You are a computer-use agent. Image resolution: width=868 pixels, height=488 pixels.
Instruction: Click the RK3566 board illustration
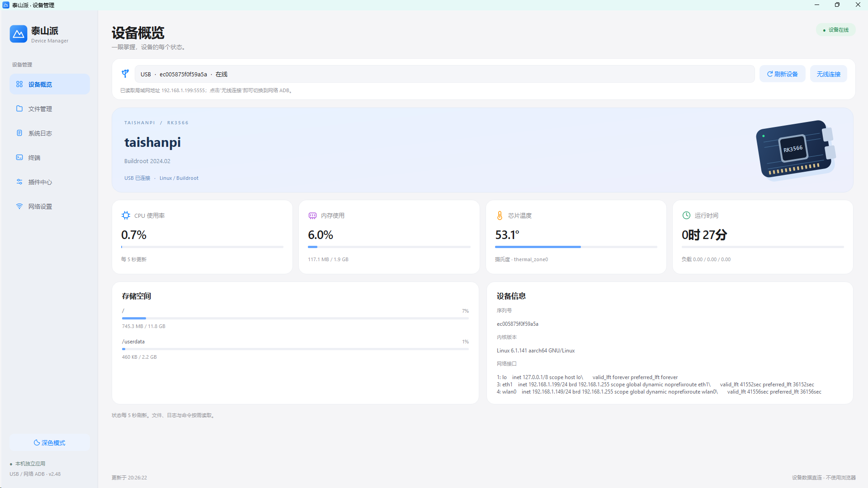click(x=796, y=150)
